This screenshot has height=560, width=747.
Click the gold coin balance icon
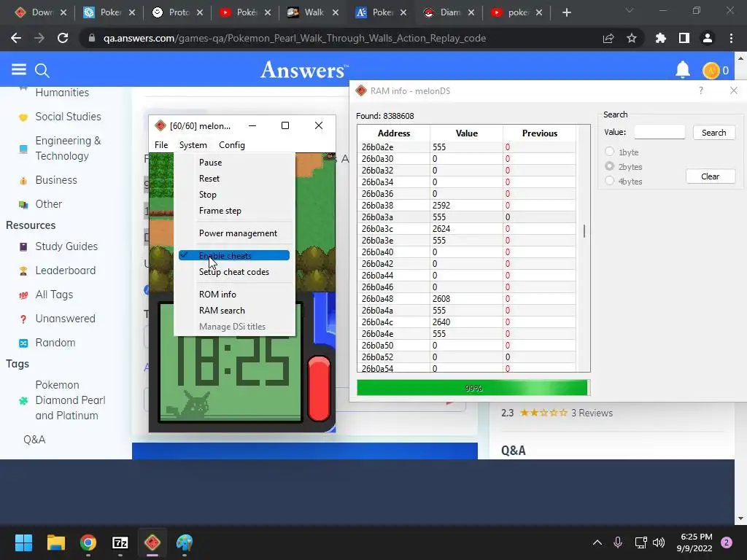(711, 71)
